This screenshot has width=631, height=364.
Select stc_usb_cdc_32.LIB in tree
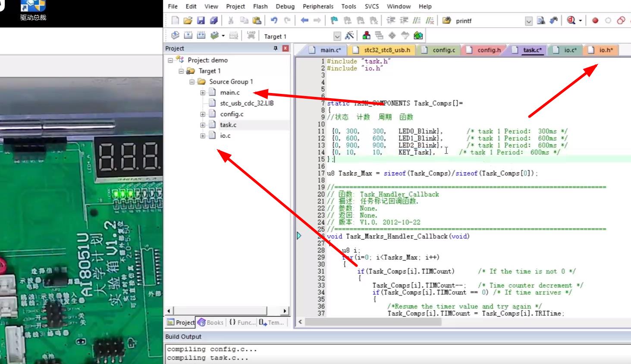pyautogui.click(x=247, y=103)
